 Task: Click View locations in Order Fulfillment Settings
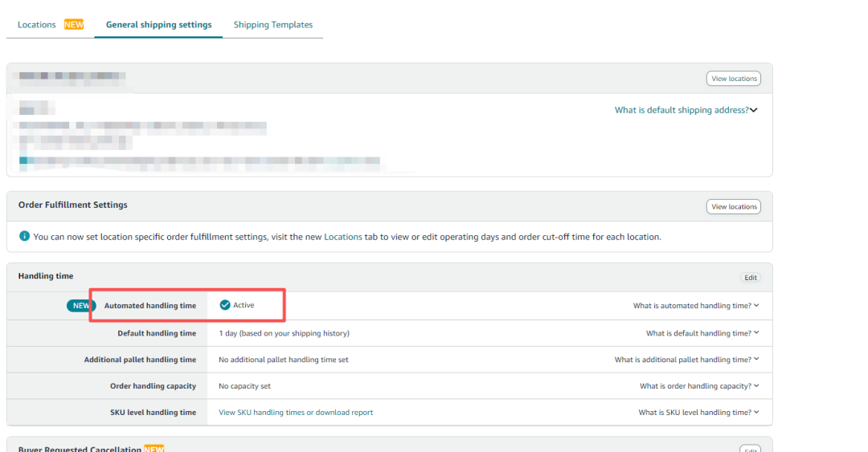tap(734, 206)
